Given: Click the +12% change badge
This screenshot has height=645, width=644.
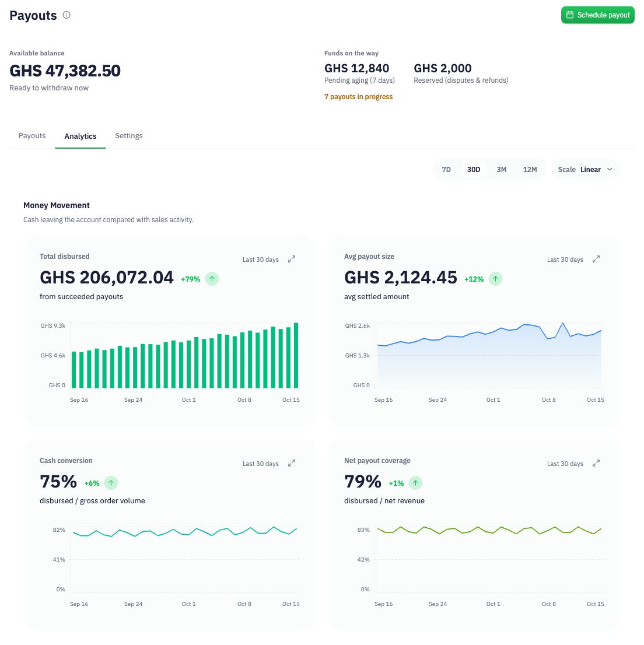Looking at the screenshot, I should coord(474,279).
